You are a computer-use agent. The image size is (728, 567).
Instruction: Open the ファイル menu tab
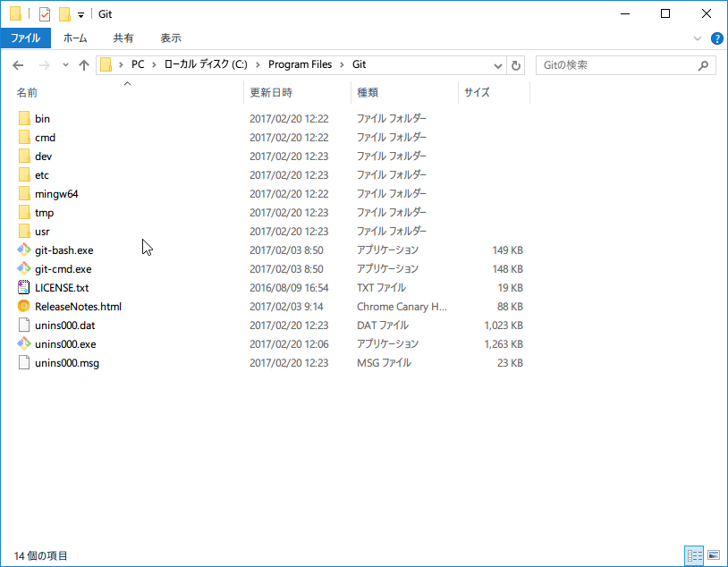point(26,38)
